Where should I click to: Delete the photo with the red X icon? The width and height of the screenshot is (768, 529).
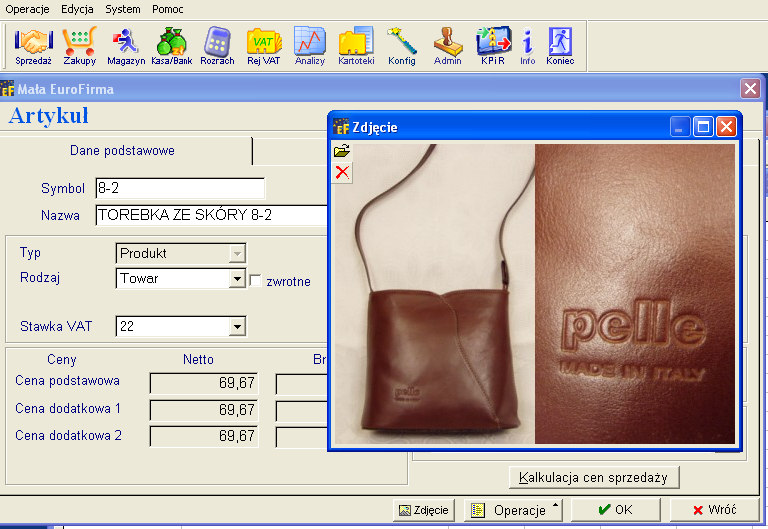(x=342, y=172)
